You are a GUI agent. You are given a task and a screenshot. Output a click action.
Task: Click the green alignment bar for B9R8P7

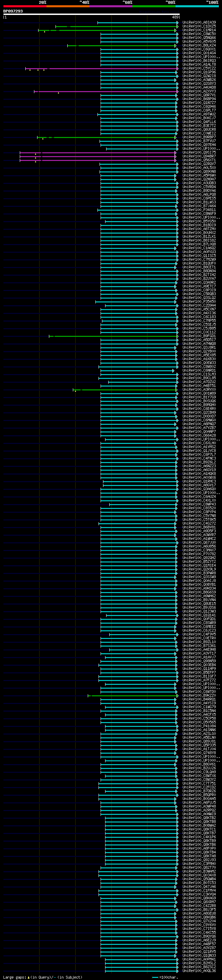(106, 138)
